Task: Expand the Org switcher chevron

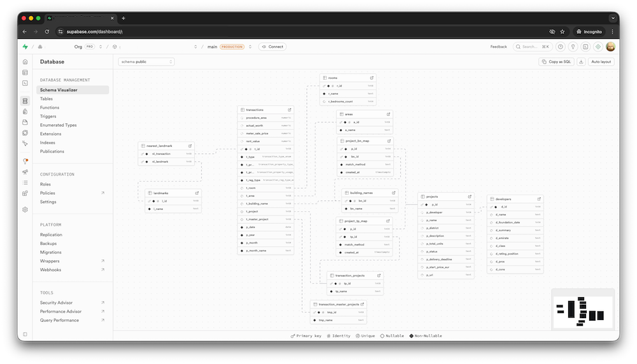Action: pyautogui.click(x=100, y=46)
